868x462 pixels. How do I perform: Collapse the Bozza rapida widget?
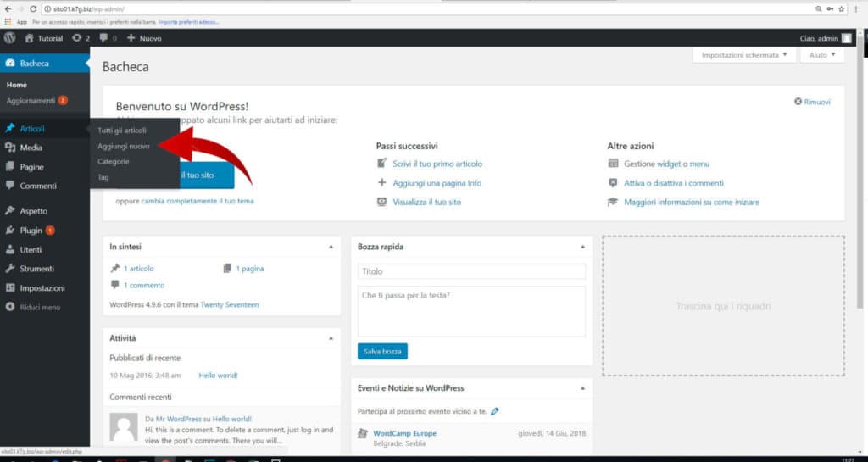(x=582, y=247)
